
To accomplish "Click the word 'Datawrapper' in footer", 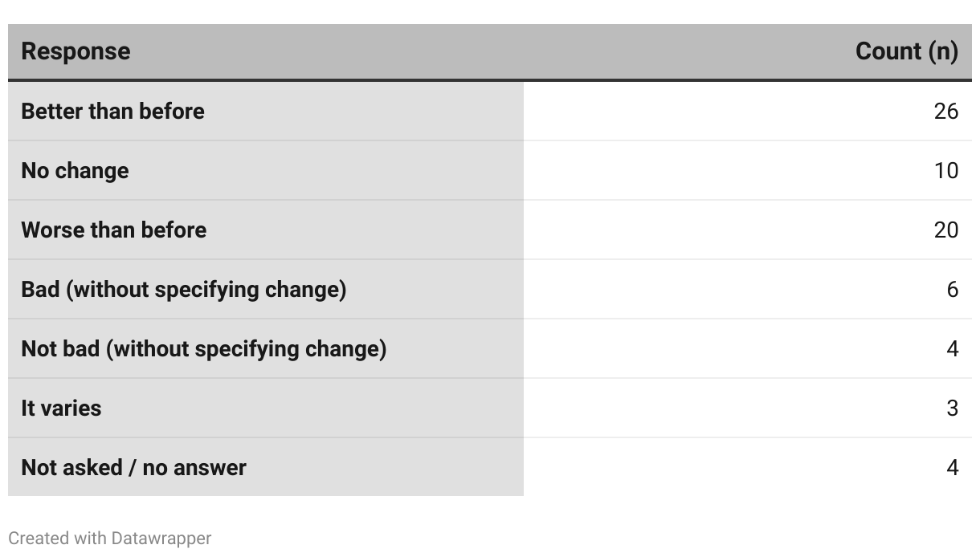I will [161, 538].
